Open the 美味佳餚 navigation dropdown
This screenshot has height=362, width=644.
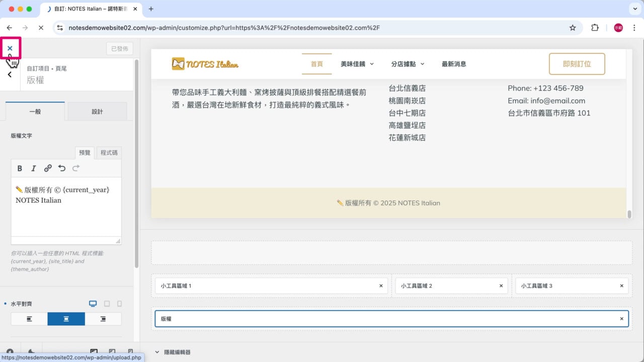coord(357,64)
